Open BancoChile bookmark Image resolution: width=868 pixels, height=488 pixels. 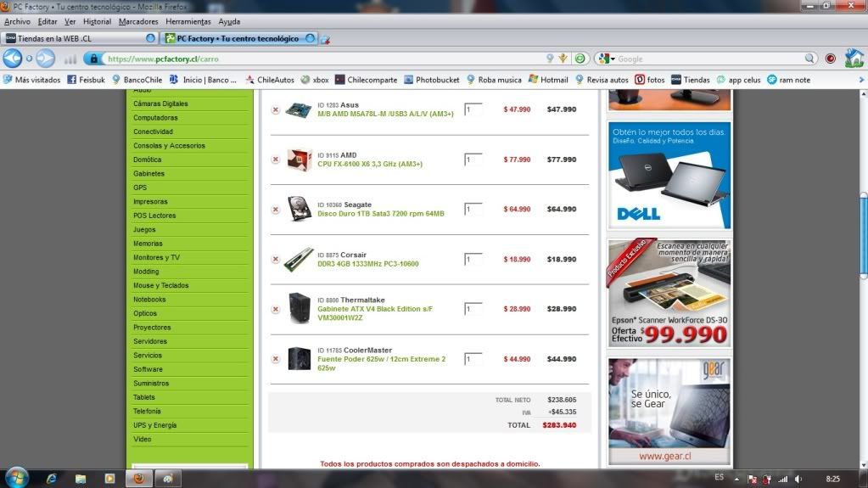137,80
